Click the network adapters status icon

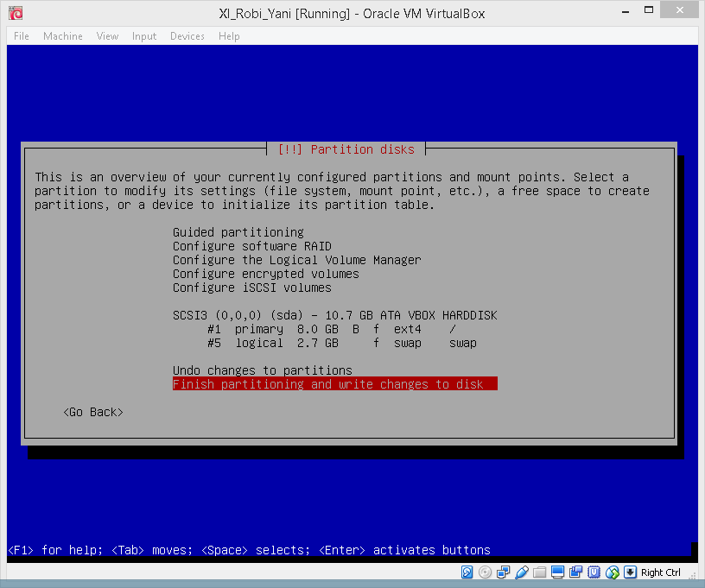503,572
